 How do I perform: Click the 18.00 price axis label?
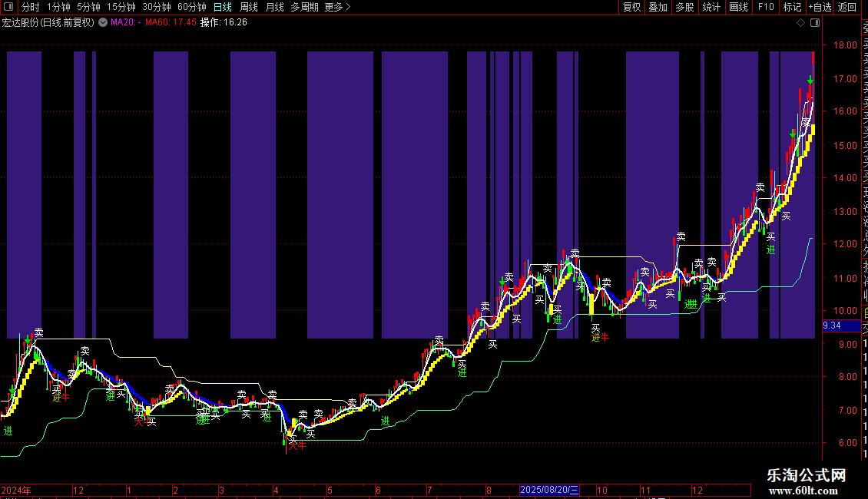(x=845, y=45)
